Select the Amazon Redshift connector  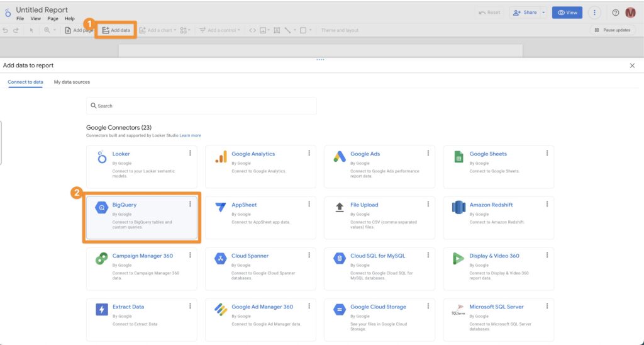(499, 218)
